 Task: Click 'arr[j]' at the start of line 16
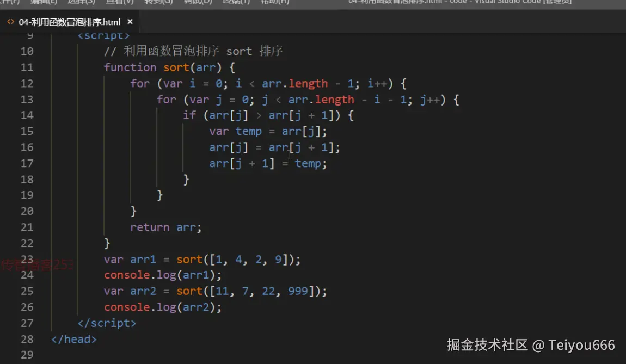229,147
